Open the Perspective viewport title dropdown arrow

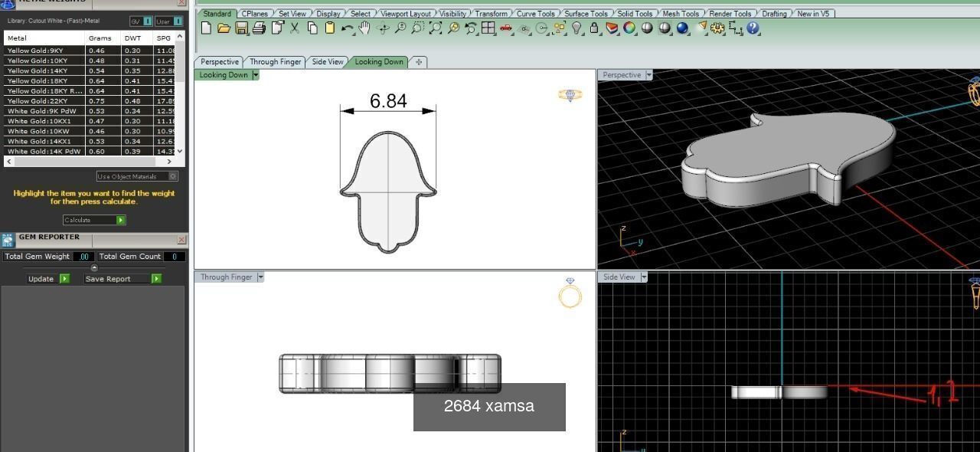click(x=648, y=75)
